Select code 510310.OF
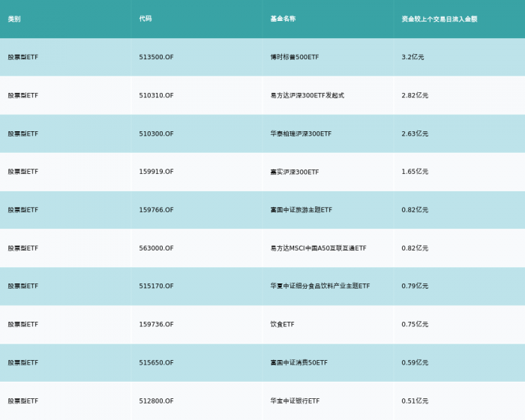Screen dimensions: 525x420 (x=156, y=95)
